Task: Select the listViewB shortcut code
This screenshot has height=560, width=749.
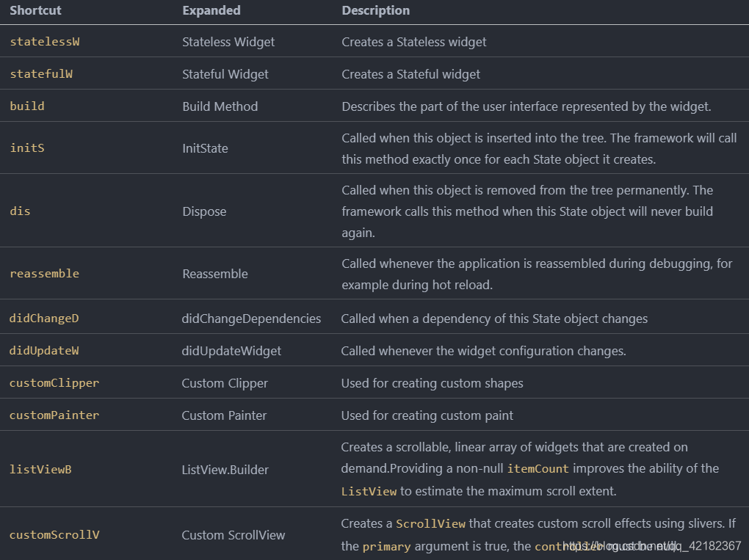Action: coord(40,470)
